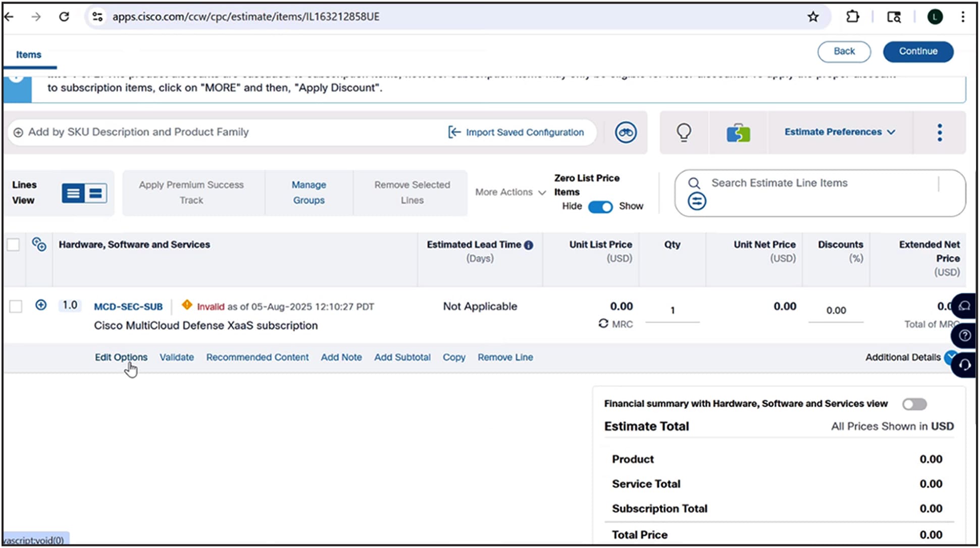Click the browser address bar URL

246,17
